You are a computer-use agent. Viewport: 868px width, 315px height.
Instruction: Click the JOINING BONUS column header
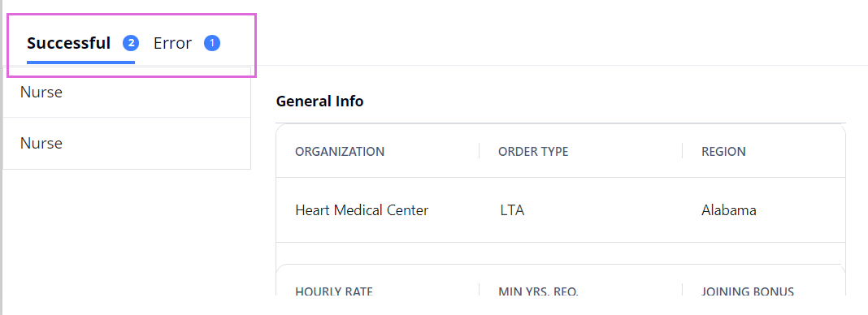tap(748, 291)
